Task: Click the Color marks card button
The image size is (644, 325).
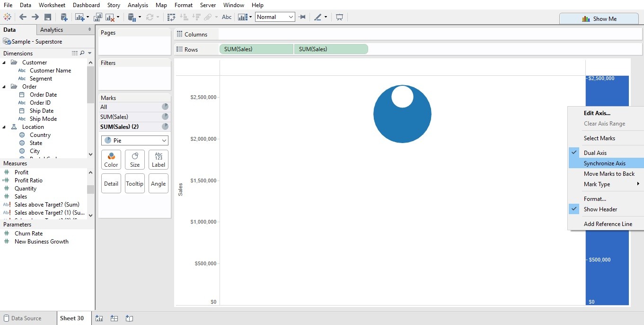Action: pos(111,160)
